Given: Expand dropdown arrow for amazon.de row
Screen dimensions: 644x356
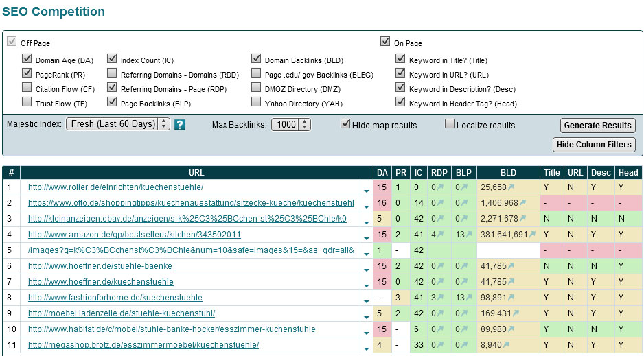Looking at the screenshot, I should pos(367,239).
